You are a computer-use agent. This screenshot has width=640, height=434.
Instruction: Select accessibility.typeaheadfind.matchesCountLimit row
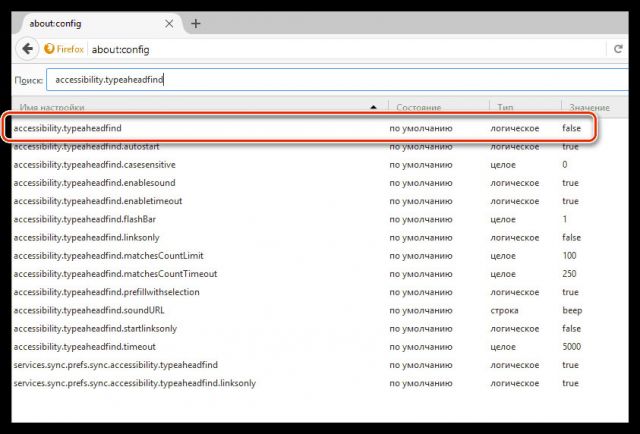pos(320,256)
